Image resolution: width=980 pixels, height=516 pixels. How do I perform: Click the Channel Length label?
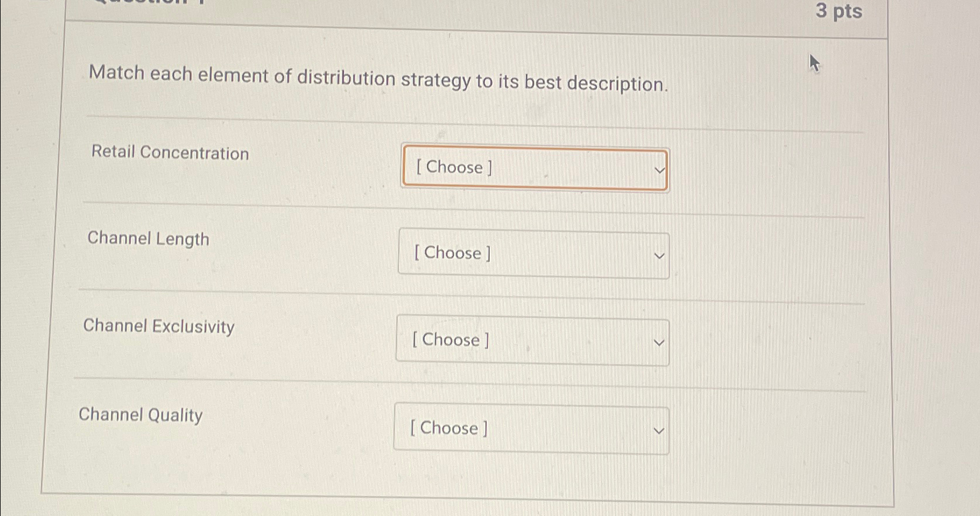coord(149,240)
